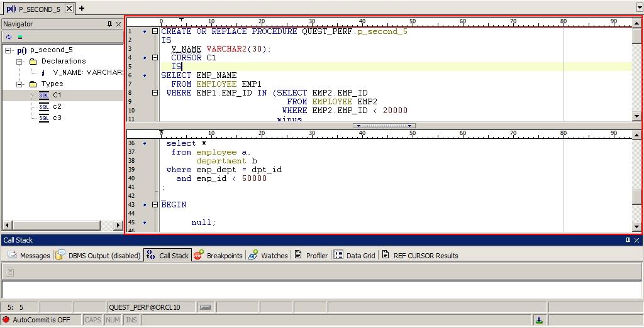Switch to the Profiler tab
Screen dimensions: 644x328
tap(311, 256)
